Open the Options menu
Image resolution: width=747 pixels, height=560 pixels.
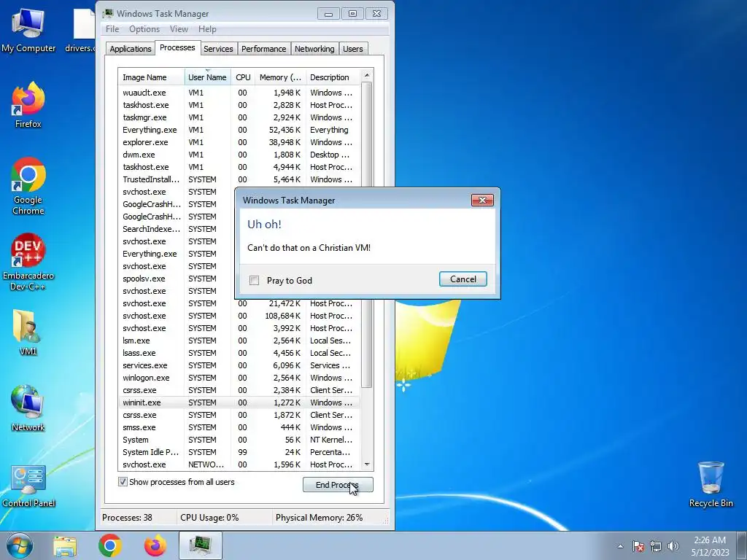click(144, 29)
